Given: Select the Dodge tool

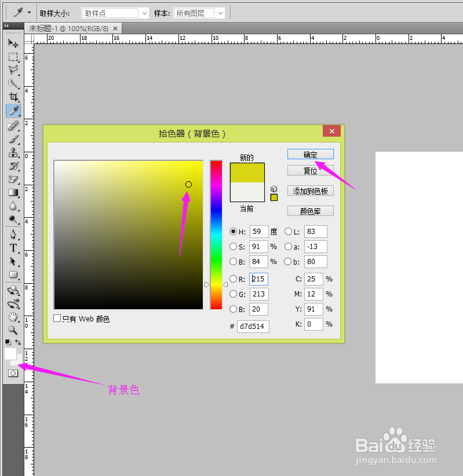Looking at the screenshot, I should [x=13, y=219].
